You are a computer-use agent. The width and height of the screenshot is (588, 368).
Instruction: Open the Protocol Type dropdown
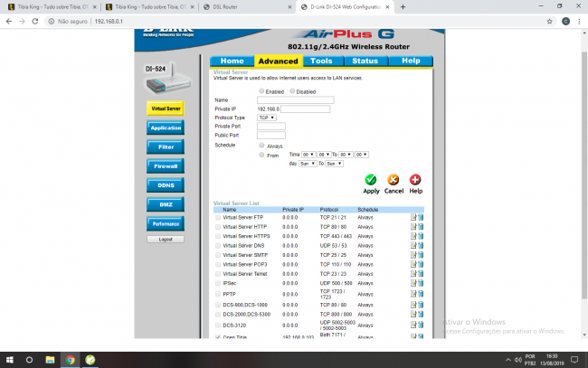click(x=267, y=118)
